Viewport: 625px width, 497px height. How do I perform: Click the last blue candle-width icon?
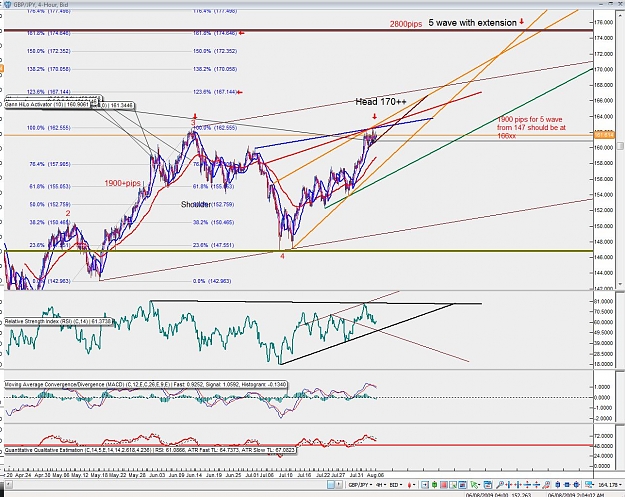576,485
